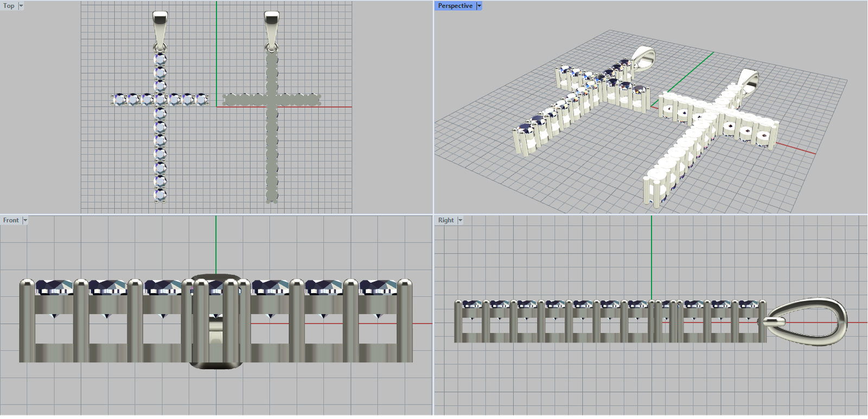Select the rightmost gem on the cross arm in Top view
The width and height of the screenshot is (868, 419).
[x=201, y=99]
